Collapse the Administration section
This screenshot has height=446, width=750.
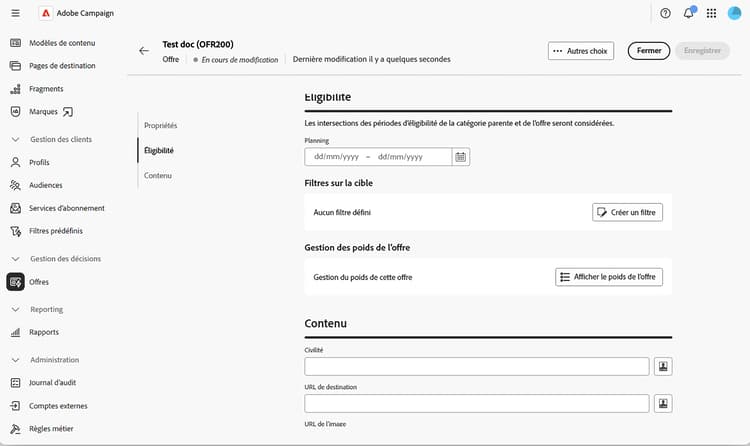pos(15,360)
